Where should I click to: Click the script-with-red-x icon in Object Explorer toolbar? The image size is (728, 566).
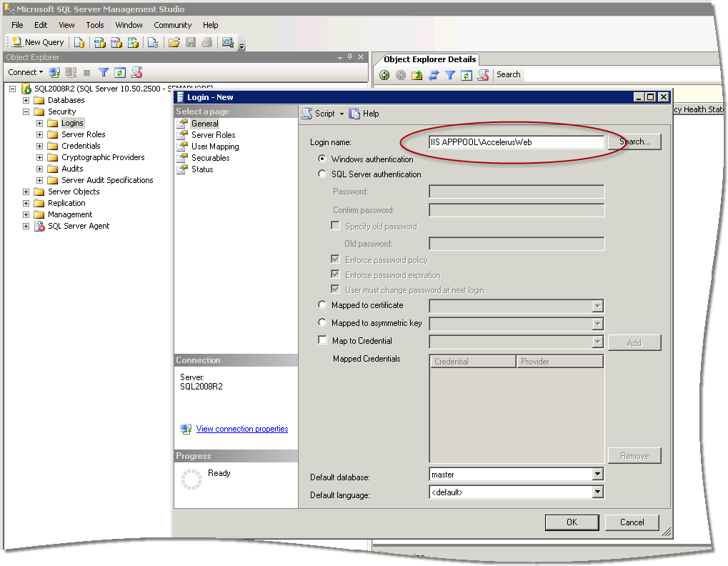point(136,72)
